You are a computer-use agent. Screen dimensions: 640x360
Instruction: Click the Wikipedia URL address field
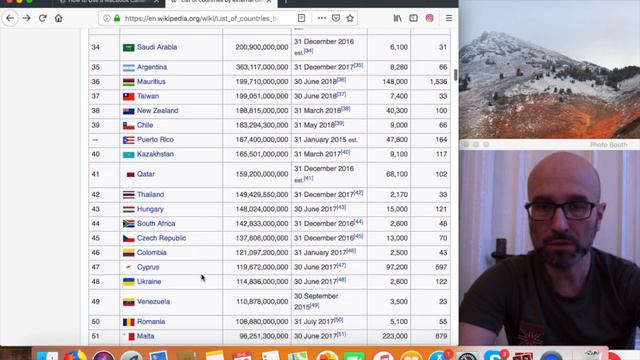202,18
